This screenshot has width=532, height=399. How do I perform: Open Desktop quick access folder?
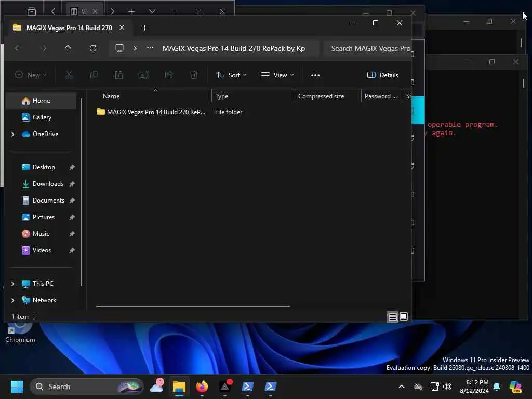[x=44, y=167]
